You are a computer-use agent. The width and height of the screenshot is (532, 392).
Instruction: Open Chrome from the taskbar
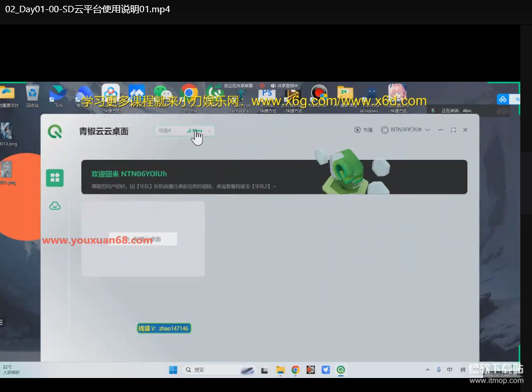(296, 370)
